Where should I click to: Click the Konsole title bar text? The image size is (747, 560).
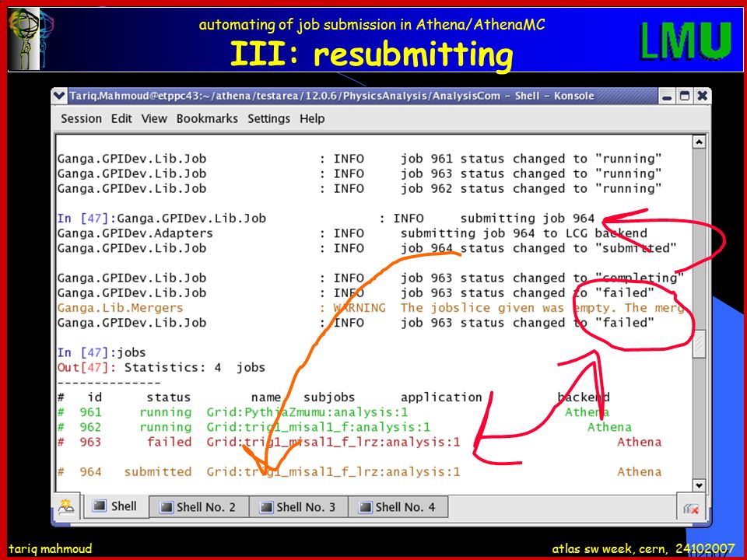(x=332, y=96)
